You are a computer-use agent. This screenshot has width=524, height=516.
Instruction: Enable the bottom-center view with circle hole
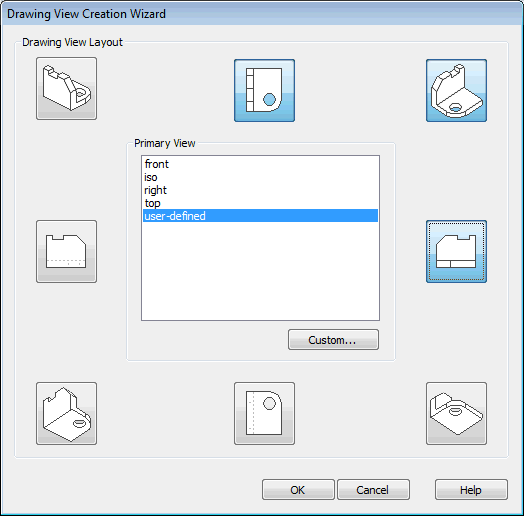point(264,413)
